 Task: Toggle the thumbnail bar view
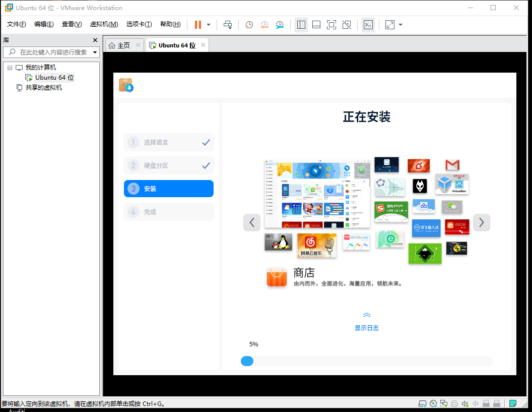pyautogui.click(x=316, y=24)
